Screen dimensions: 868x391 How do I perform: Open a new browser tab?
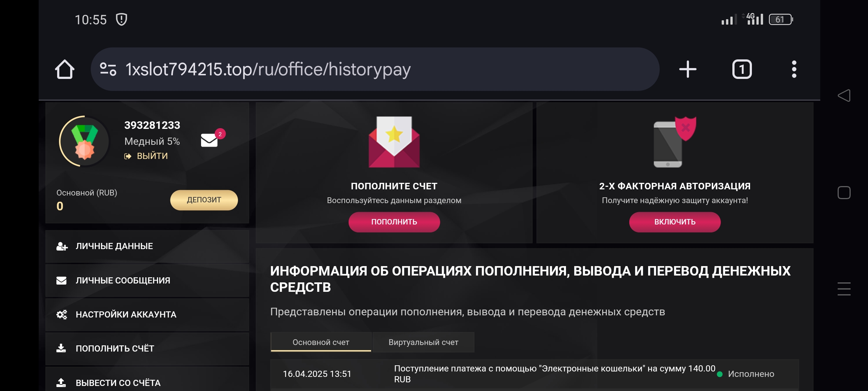click(x=688, y=69)
